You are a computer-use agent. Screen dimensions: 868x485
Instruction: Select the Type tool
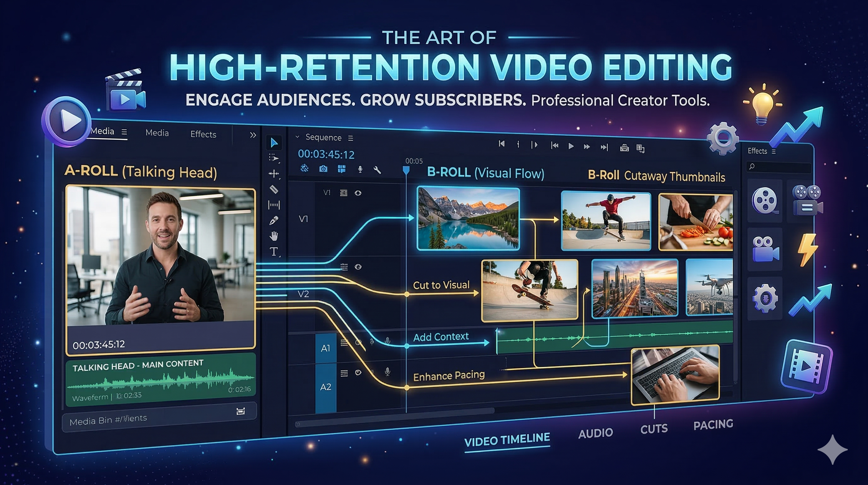point(273,251)
